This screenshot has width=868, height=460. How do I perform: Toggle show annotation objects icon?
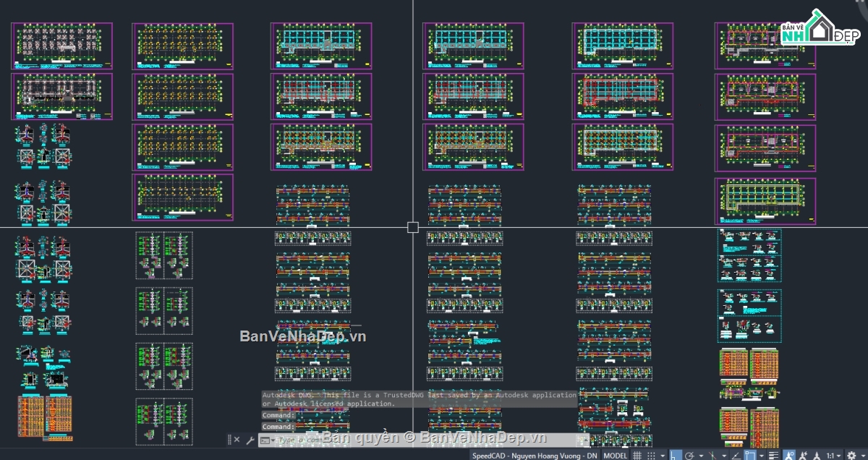point(789,456)
